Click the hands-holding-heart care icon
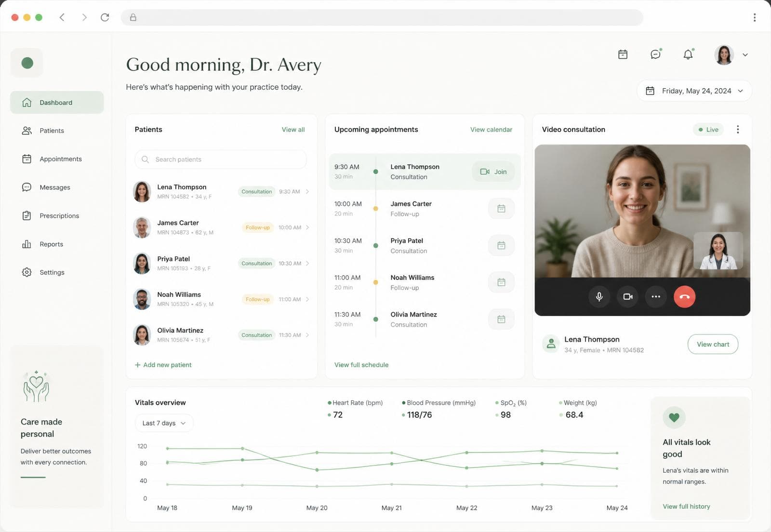This screenshot has height=532, width=771. click(x=36, y=386)
